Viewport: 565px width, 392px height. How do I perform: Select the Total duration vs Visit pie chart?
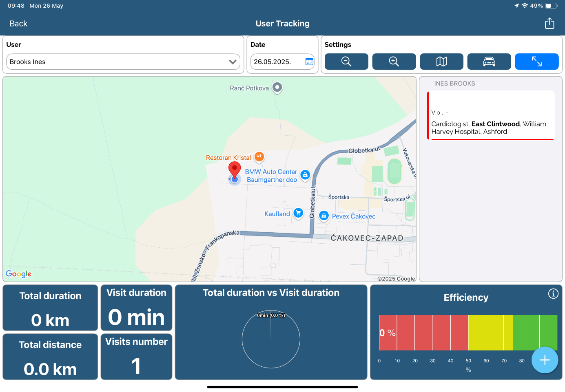pos(271,339)
